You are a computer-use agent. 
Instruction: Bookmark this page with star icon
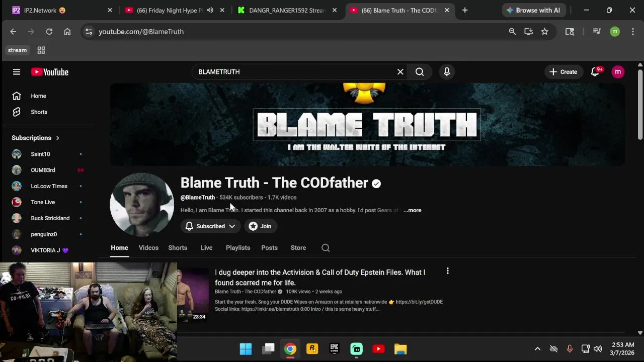544,32
